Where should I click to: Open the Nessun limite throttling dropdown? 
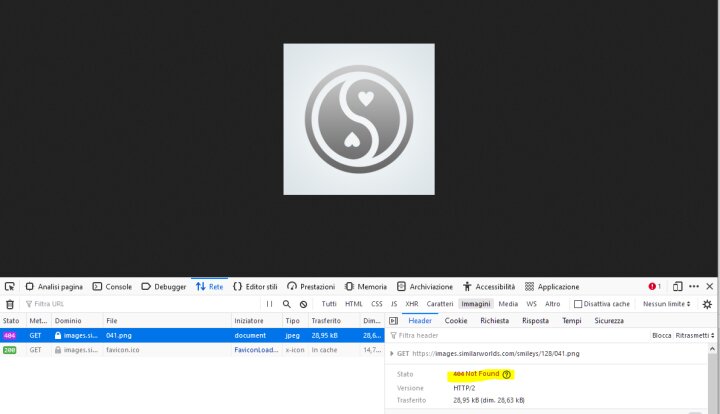(666, 304)
